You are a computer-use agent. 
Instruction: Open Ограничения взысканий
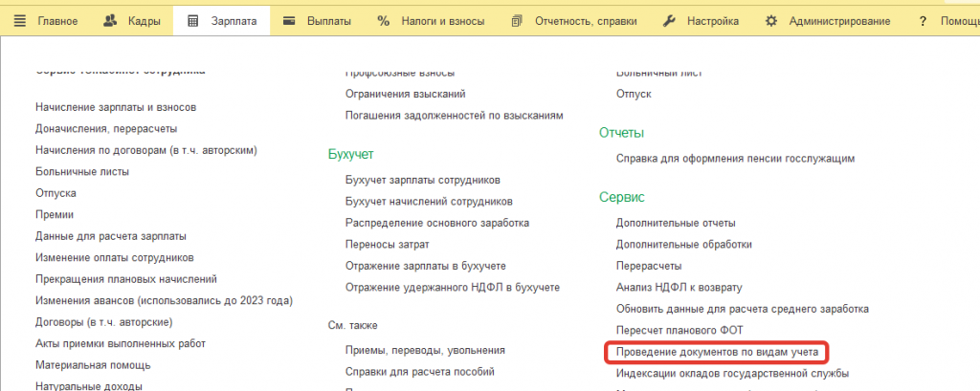click(405, 94)
